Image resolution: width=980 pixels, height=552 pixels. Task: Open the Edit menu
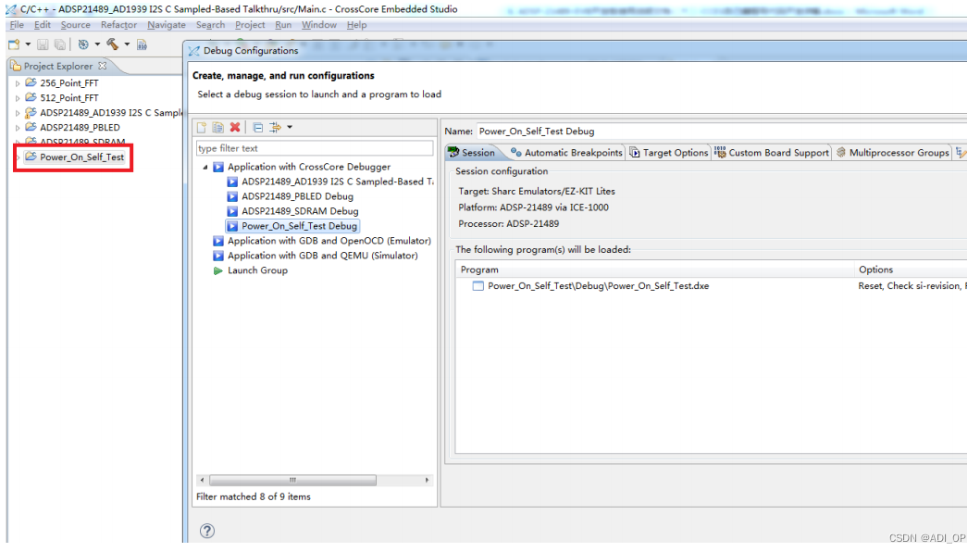[x=43, y=25]
